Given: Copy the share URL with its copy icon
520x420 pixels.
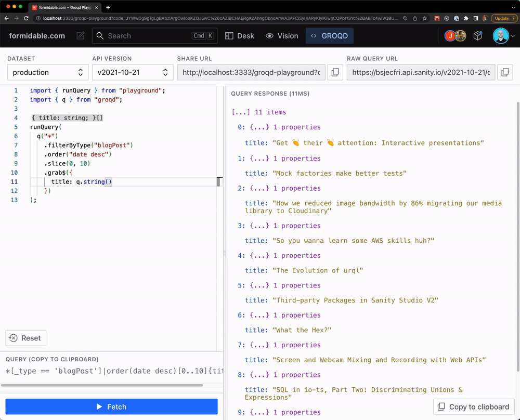Looking at the screenshot, I should coord(335,72).
